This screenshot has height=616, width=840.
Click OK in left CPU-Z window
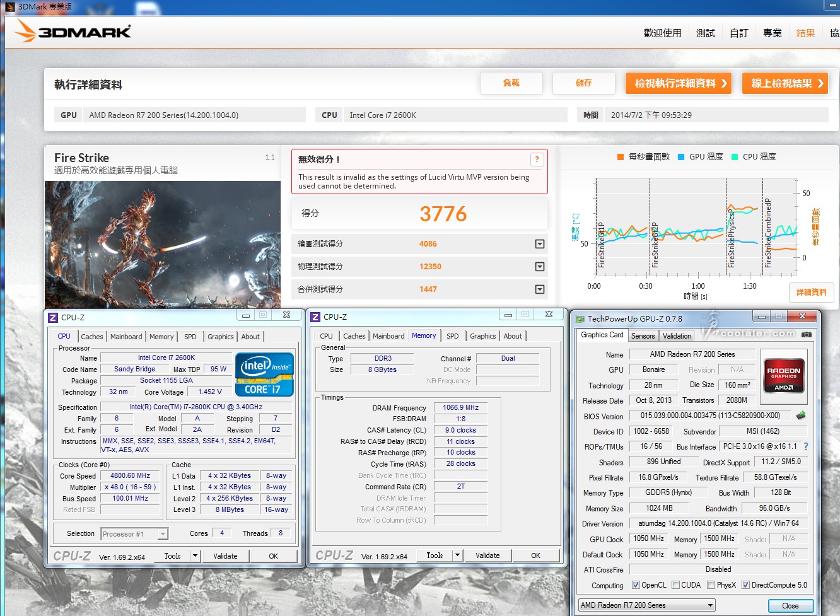273,556
